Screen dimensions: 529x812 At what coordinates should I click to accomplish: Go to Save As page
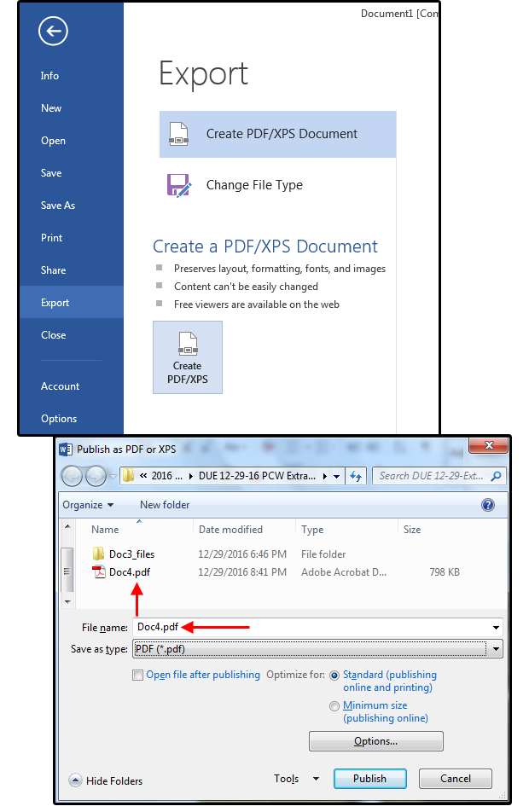(x=58, y=206)
